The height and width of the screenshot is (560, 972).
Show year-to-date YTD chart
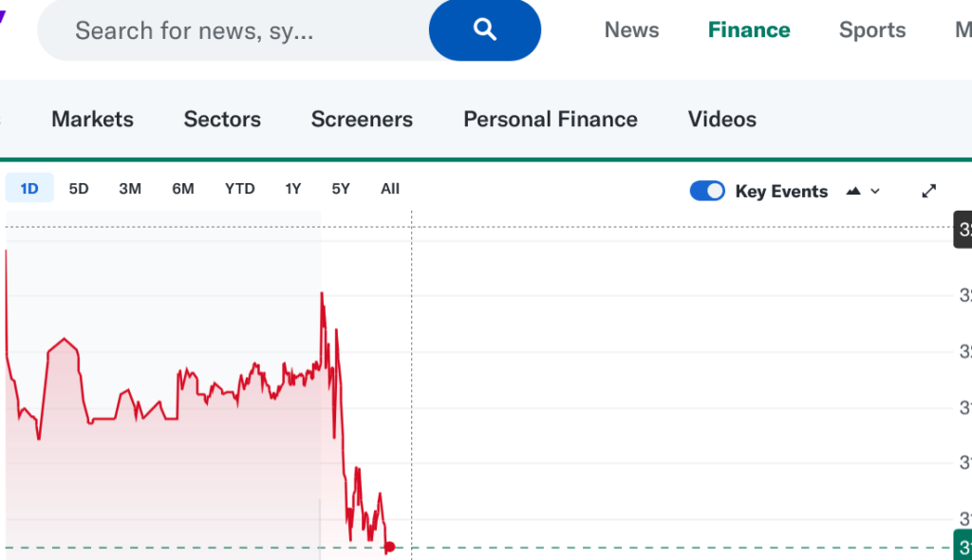(x=239, y=189)
